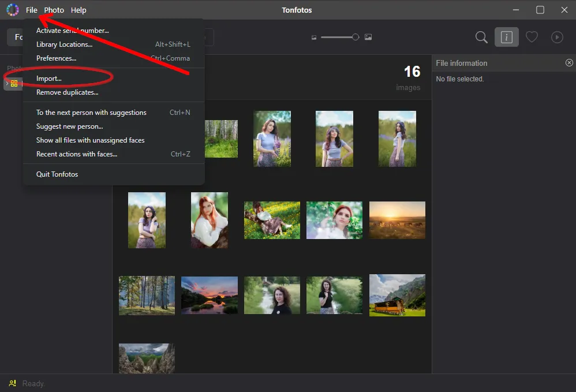This screenshot has width=576, height=392.
Task: Toggle the File information panel
Action: coord(507,37)
